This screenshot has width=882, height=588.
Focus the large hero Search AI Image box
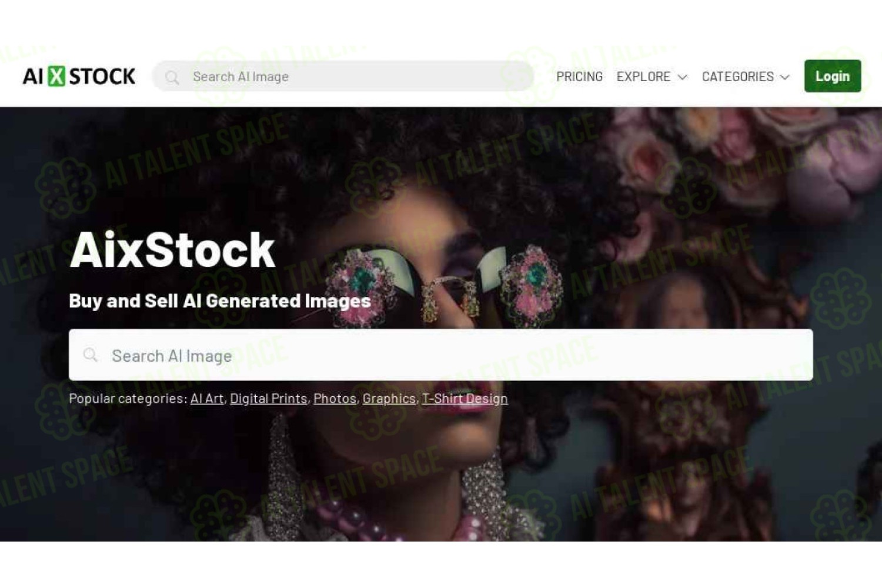click(441, 355)
